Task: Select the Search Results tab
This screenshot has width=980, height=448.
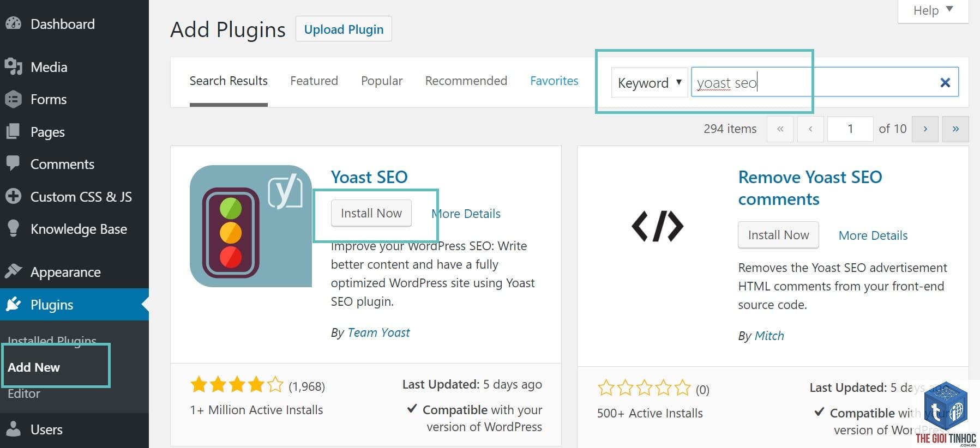Action: click(x=229, y=81)
